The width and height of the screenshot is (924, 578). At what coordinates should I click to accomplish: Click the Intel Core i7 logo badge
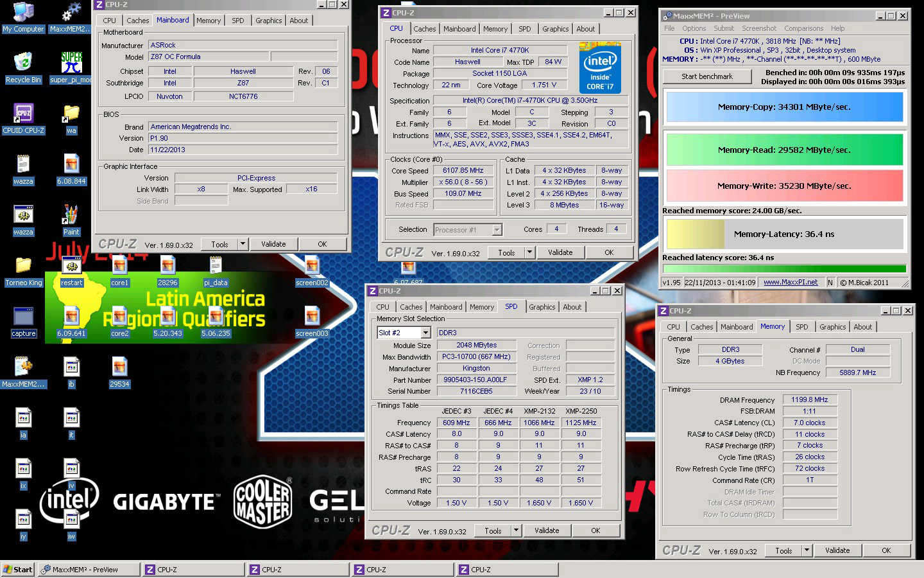point(600,68)
